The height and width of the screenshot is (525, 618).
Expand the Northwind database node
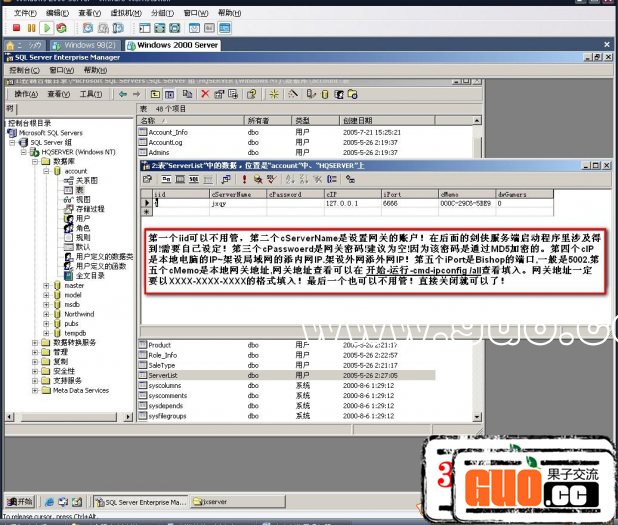pyautogui.click(x=46, y=313)
